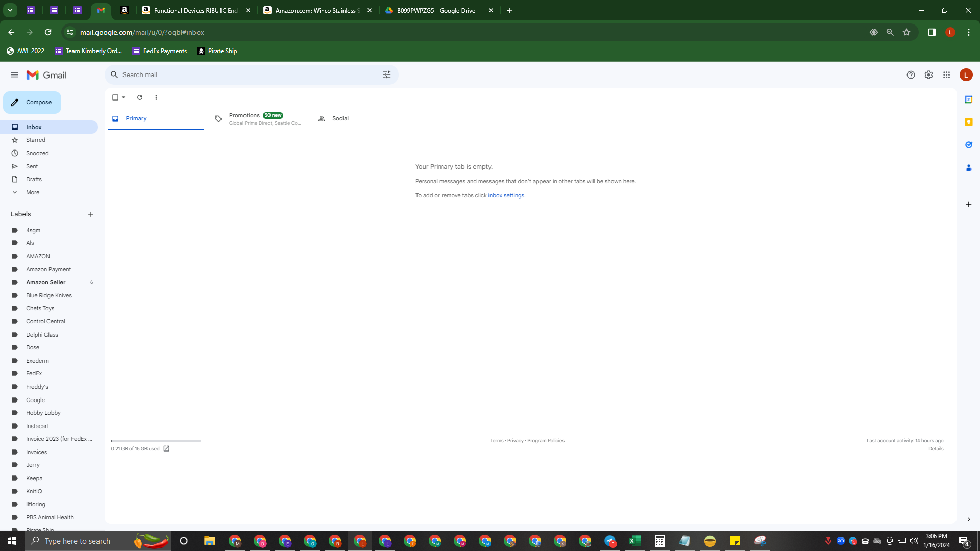
Task: Open the Privacy link
Action: click(x=516, y=441)
